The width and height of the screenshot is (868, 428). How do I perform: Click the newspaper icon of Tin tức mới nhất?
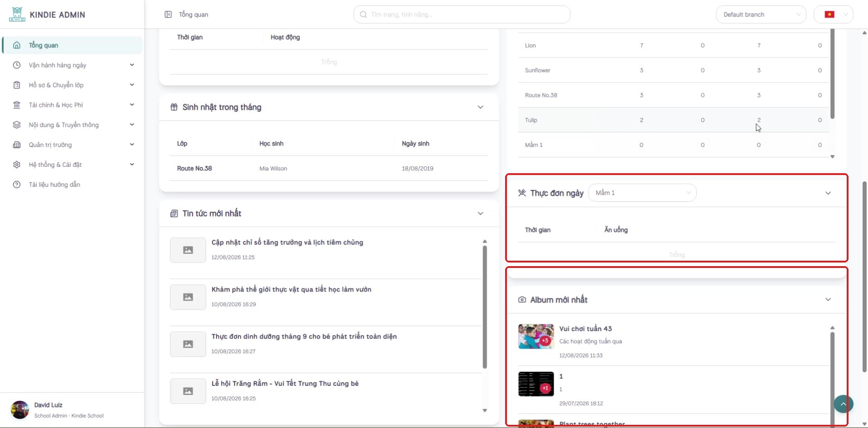(174, 214)
